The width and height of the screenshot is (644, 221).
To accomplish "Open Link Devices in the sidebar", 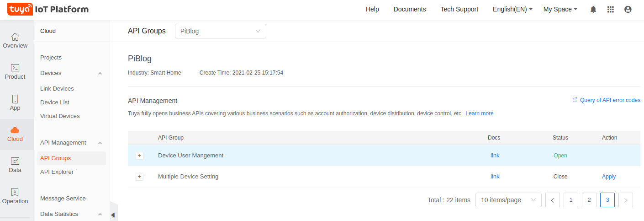I will [x=57, y=89].
